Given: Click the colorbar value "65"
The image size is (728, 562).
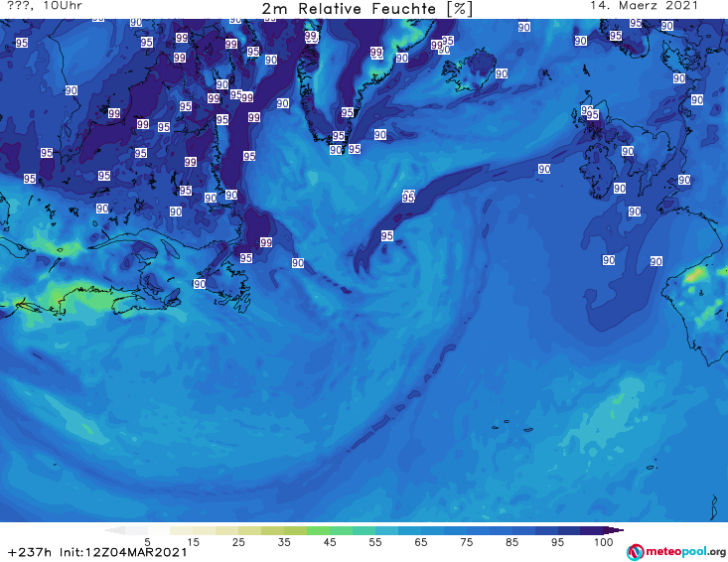Looking at the screenshot, I should 421,542.
